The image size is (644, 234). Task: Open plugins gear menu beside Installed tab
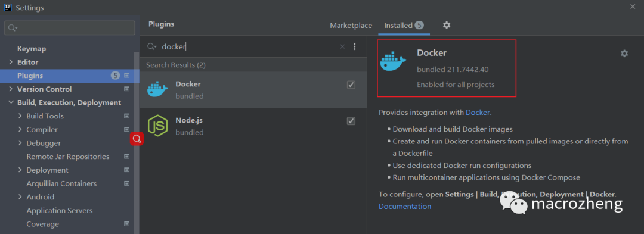pyautogui.click(x=447, y=26)
